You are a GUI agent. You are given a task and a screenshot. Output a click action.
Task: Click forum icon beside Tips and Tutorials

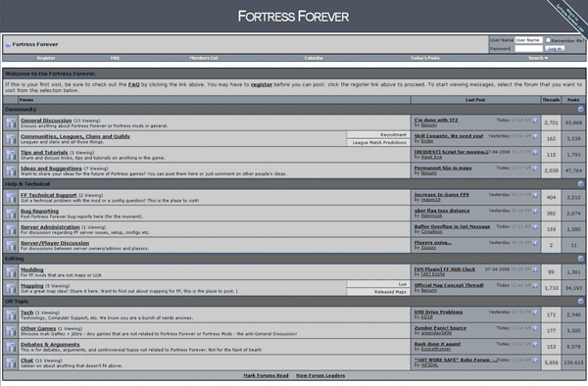(11, 155)
